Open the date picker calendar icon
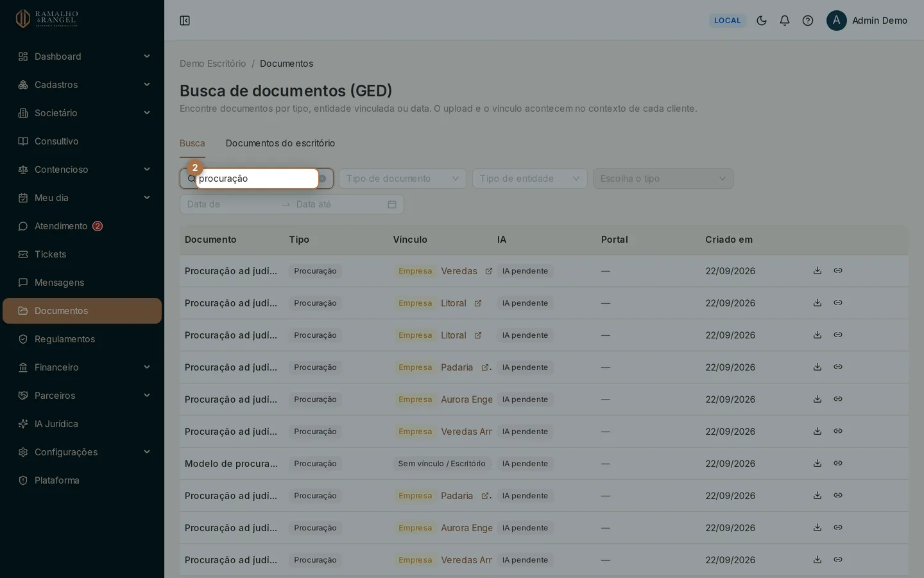This screenshot has height=578, width=924. tap(392, 204)
